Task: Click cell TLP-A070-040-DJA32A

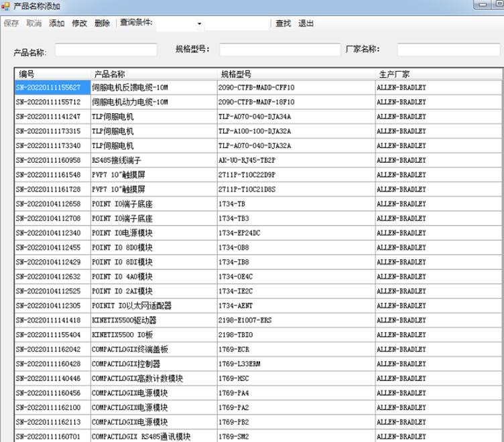Action: [296, 145]
